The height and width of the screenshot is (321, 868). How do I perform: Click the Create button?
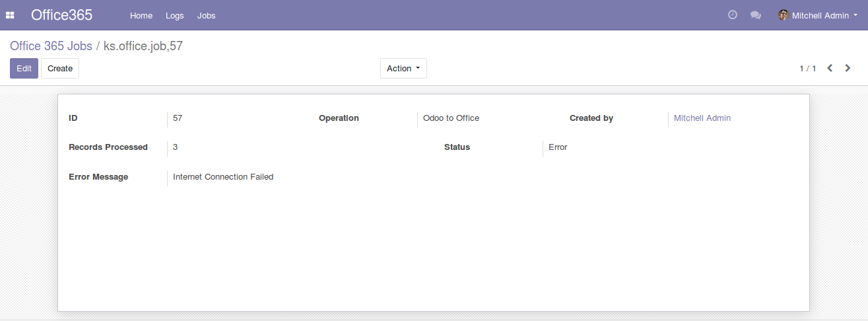(x=60, y=68)
